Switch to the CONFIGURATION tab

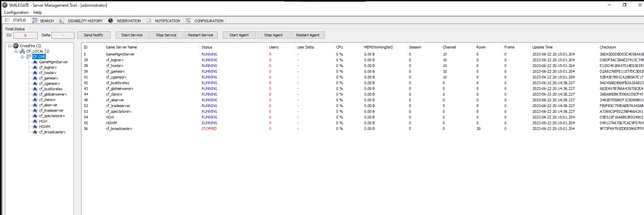205,21
